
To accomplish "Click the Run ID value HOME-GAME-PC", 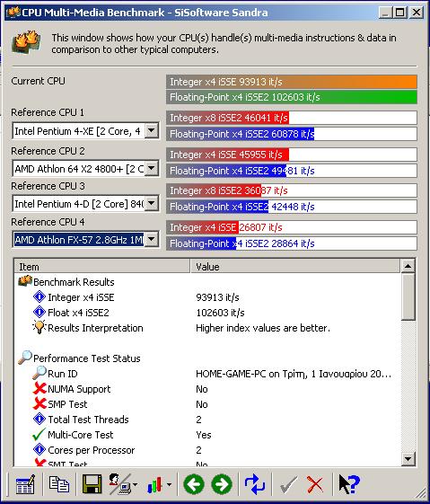I will 294,374.
